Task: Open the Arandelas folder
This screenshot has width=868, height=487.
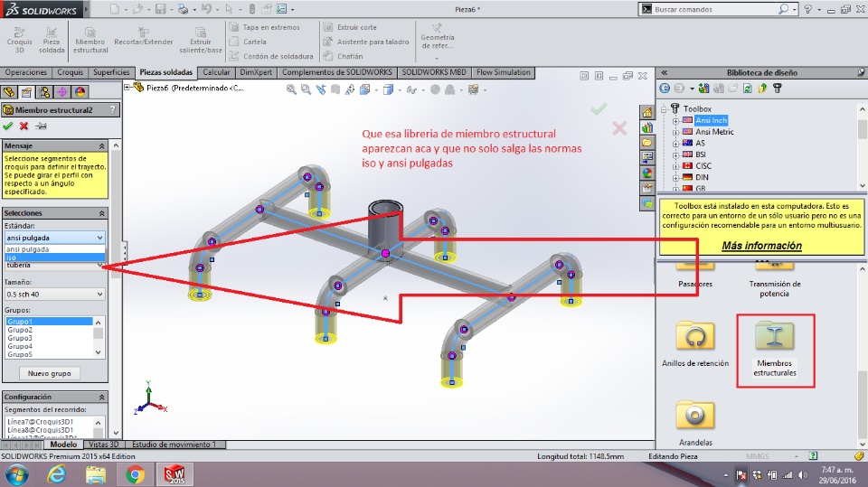Action: tap(695, 424)
